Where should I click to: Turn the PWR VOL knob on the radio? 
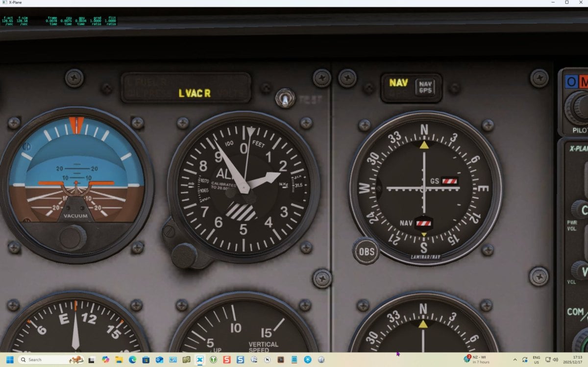[579, 211]
